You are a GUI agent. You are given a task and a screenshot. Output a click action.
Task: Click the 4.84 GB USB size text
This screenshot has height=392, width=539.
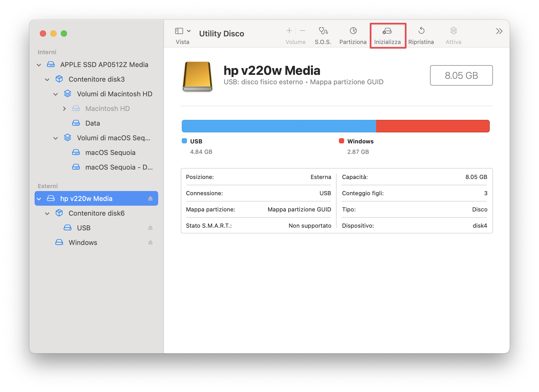click(201, 152)
